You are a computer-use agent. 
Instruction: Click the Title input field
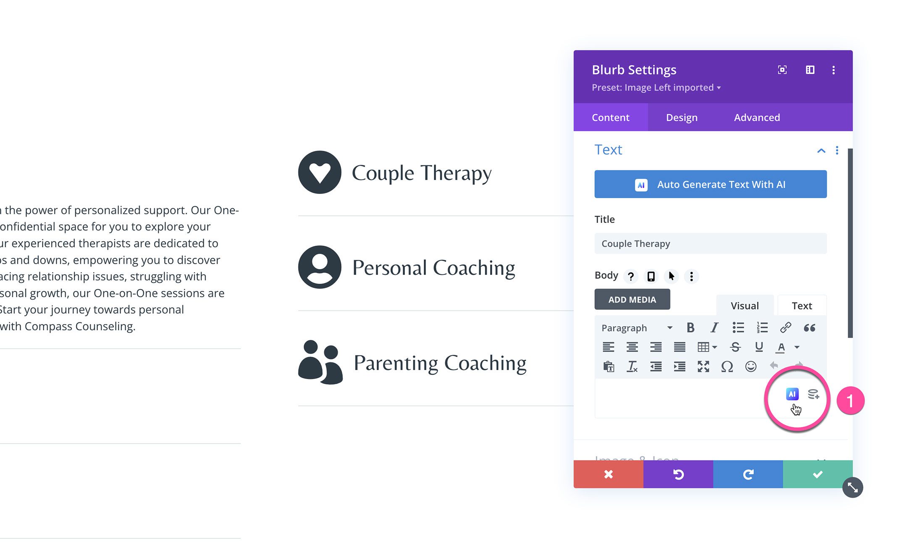711,243
